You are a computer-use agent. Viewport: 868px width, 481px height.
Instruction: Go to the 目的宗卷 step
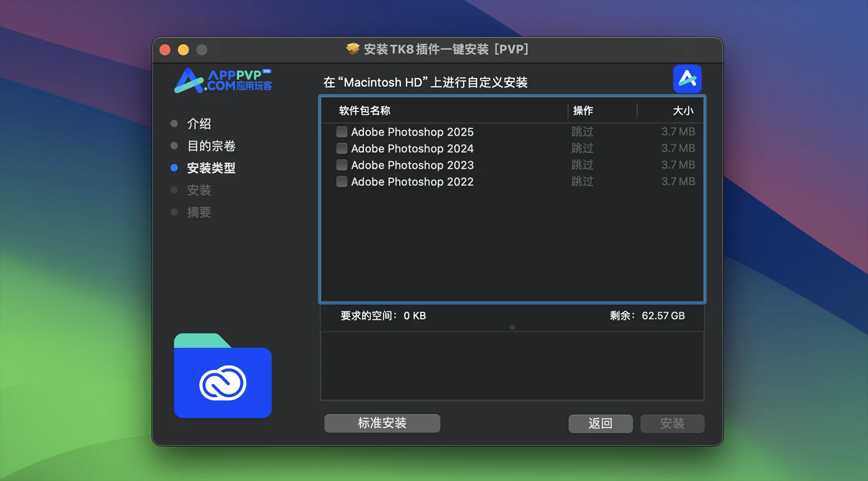211,146
